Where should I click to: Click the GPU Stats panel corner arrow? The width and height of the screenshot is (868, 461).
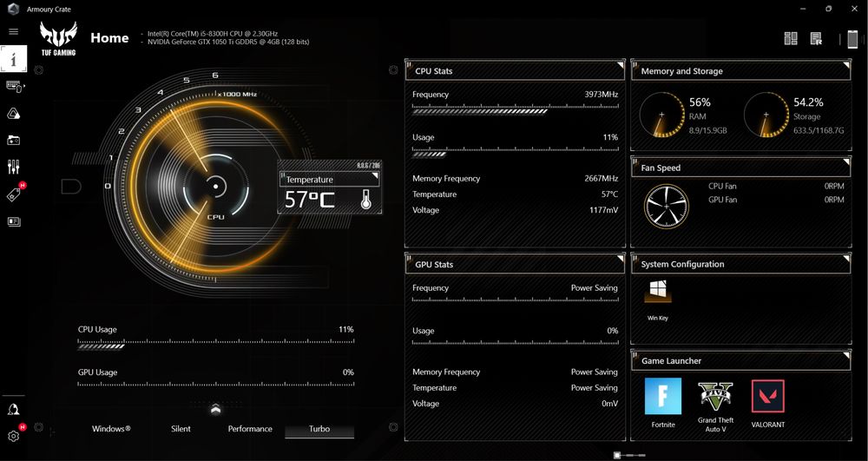click(621, 259)
